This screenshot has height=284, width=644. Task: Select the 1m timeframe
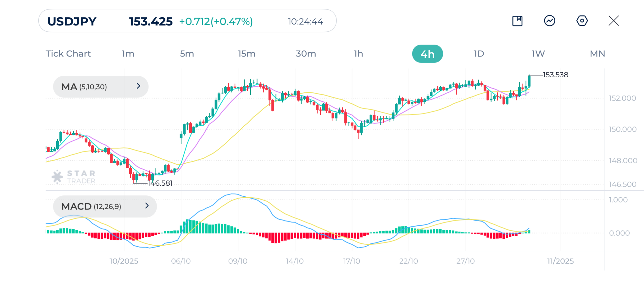pyautogui.click(x=128, y=54)
